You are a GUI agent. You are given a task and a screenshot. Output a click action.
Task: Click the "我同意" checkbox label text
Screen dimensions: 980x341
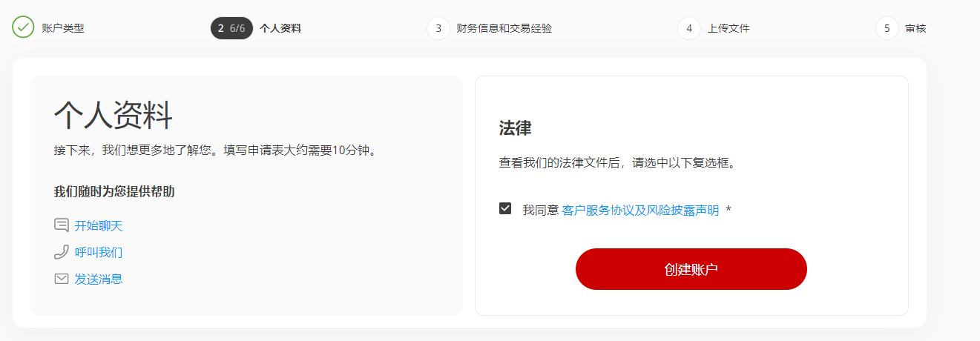click(540, 210)
